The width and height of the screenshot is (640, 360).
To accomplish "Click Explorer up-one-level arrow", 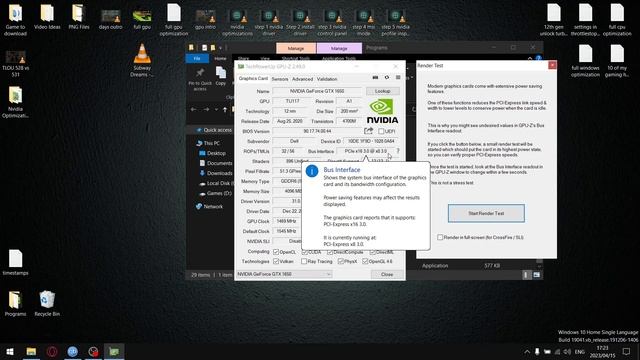I will (225, 109).
